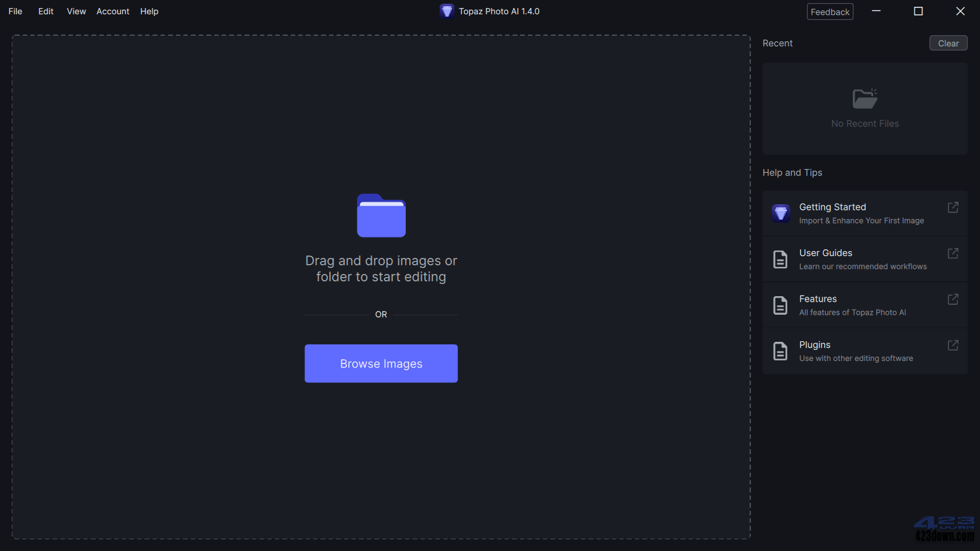
Task: Open external link icon for Getting Started
Action: click(953, 207)
